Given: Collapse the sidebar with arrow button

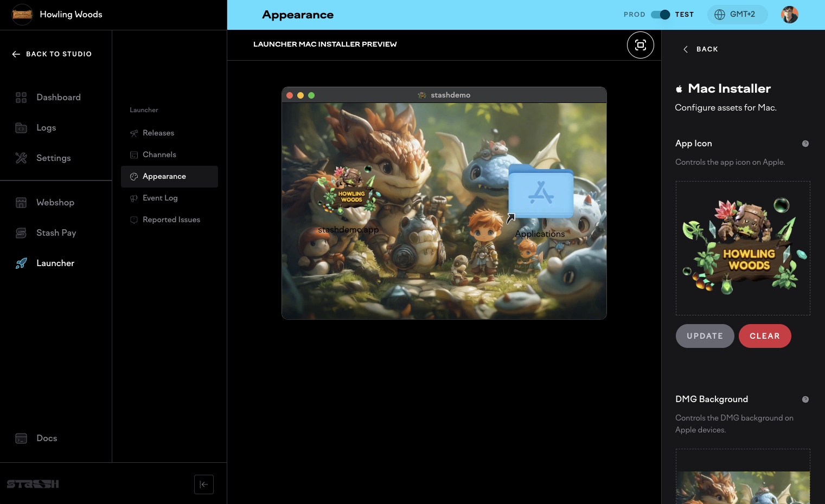Looking at the screenshot, I should tap(204, 484).
